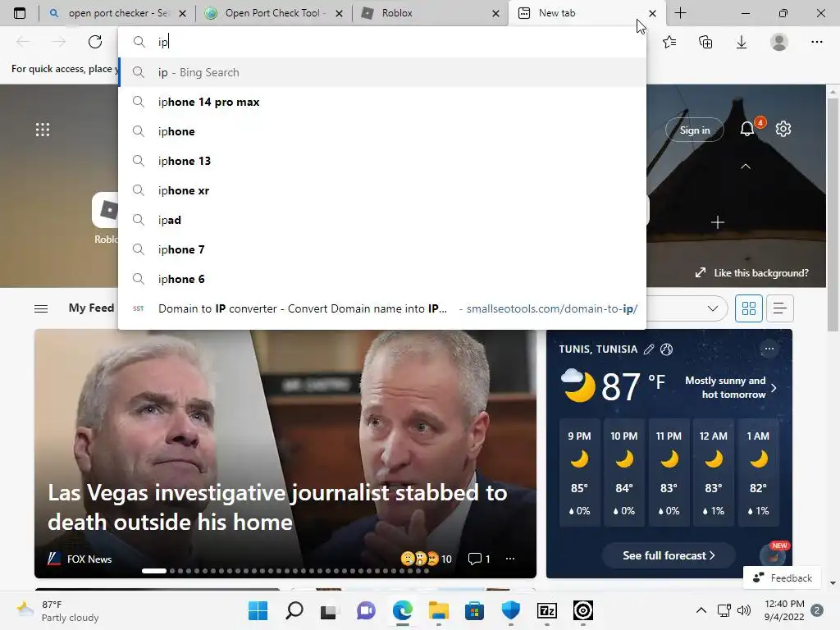The image size is (840, 630).
Task: Switch feed to grid layout view
Action: coord(748,308)
